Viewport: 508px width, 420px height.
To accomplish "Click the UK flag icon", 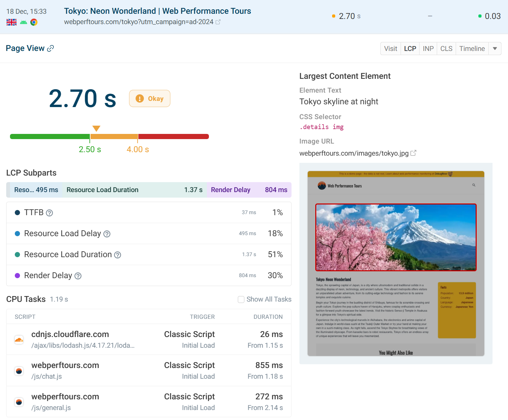I will [x=11, y=22].
